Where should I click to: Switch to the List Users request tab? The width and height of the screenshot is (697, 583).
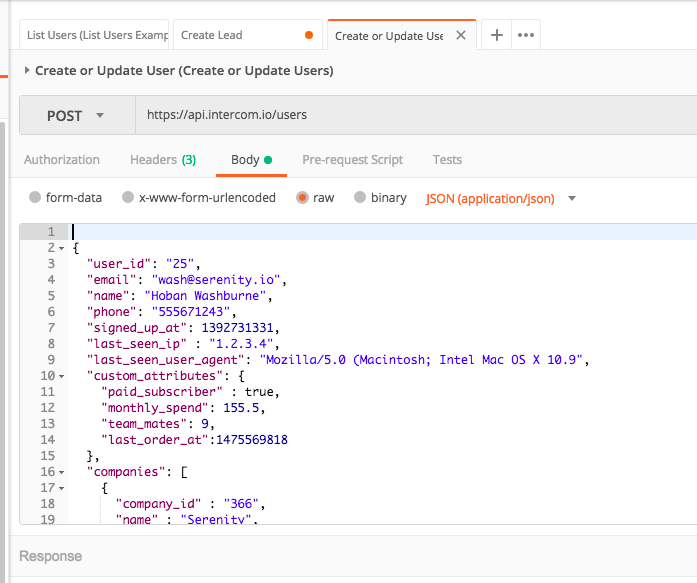click(x=97, y=35)
